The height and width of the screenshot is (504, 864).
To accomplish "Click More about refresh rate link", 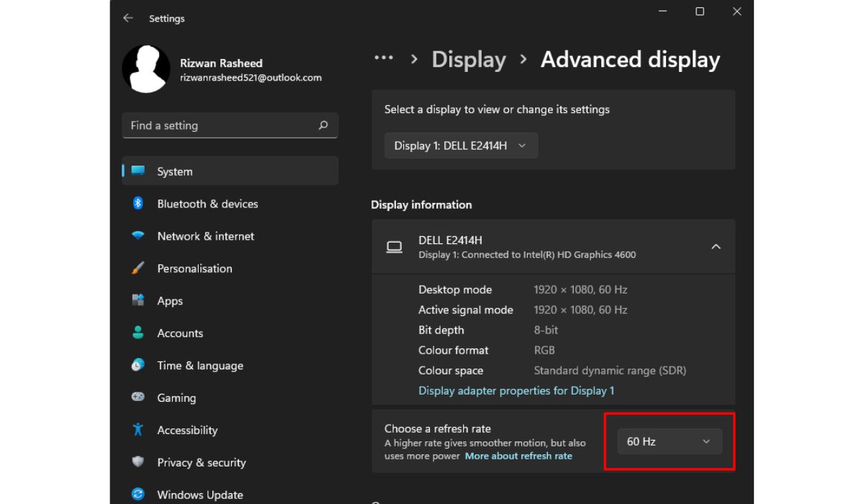I will click(x=518, y=456).
